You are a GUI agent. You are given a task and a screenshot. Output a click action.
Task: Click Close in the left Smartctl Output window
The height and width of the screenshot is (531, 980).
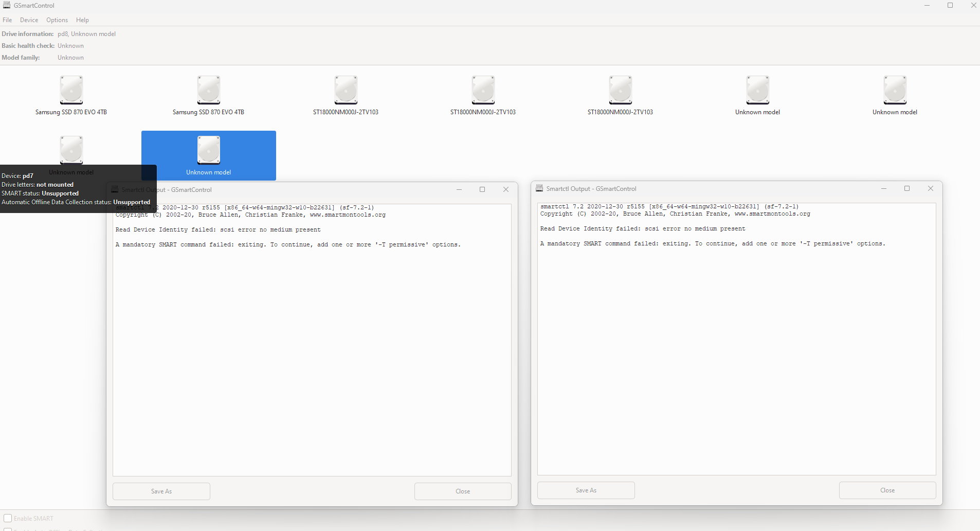click(463, 491)
